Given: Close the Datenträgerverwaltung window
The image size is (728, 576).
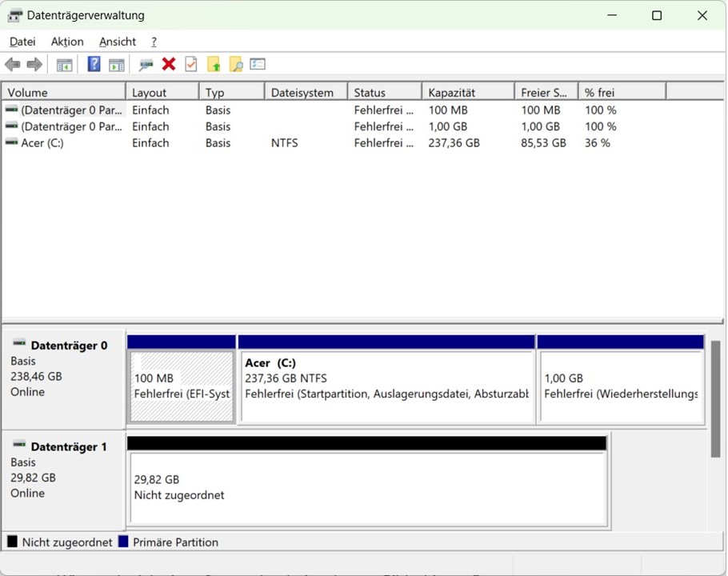Looking at the screenshot, I should pyautogui.click(x=702, y=15).
